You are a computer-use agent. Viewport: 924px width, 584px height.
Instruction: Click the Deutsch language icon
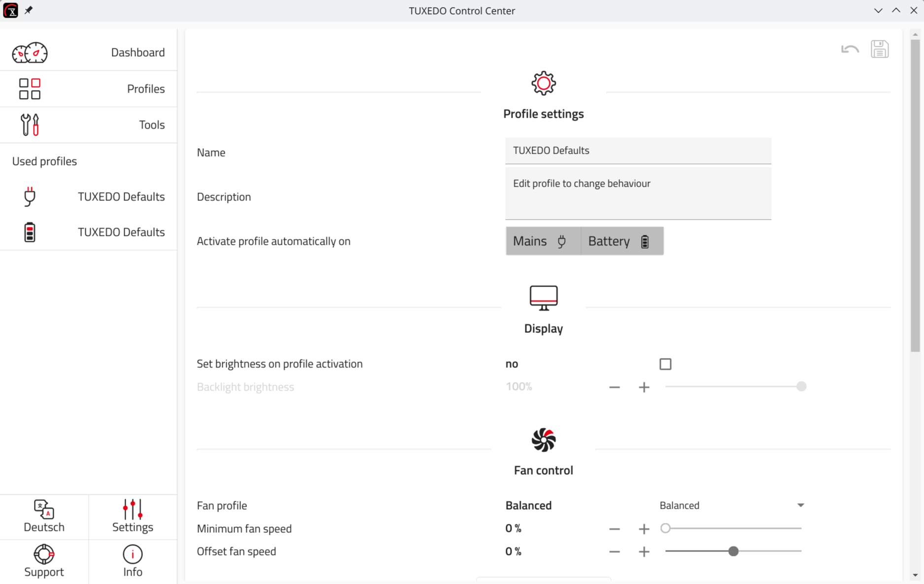44,509
